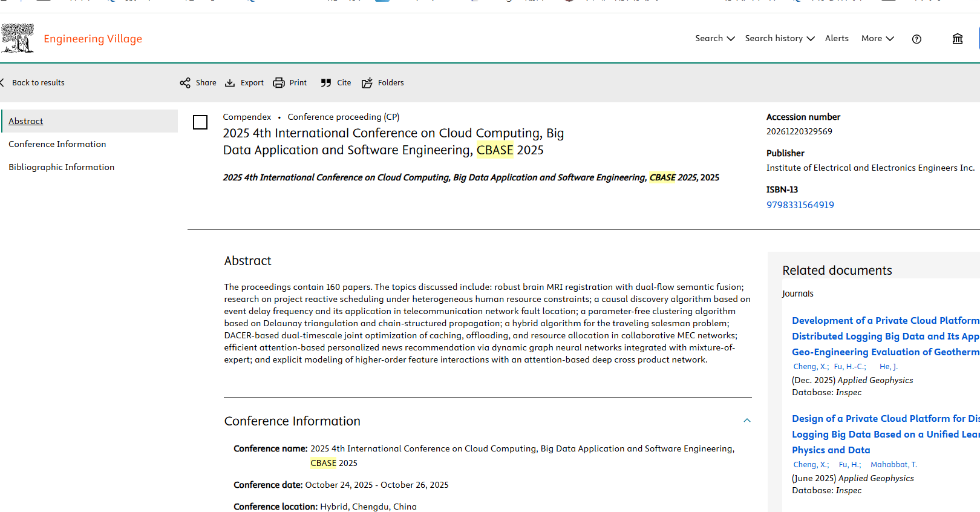Open the Folders icon
This screenshot has width=980, height=512.
pyautogui.click(x=367, y=83)
